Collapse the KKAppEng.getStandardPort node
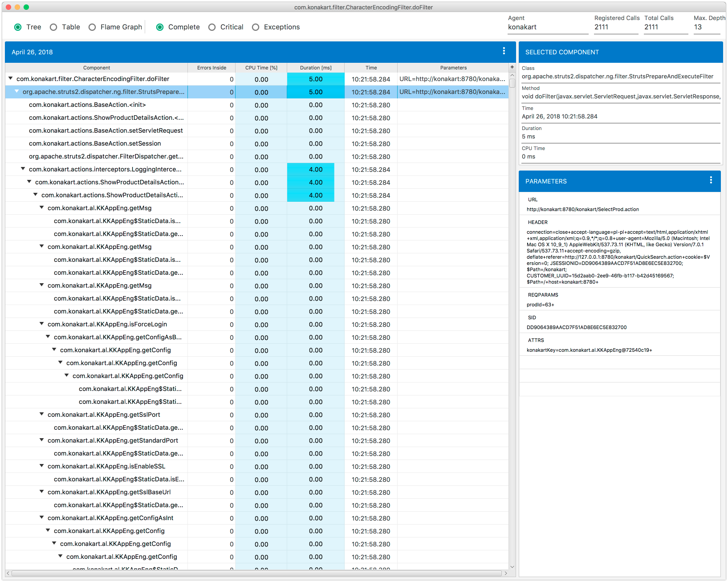Image resolution: width=728 pixels, height=582 pixels. point(42,440)
